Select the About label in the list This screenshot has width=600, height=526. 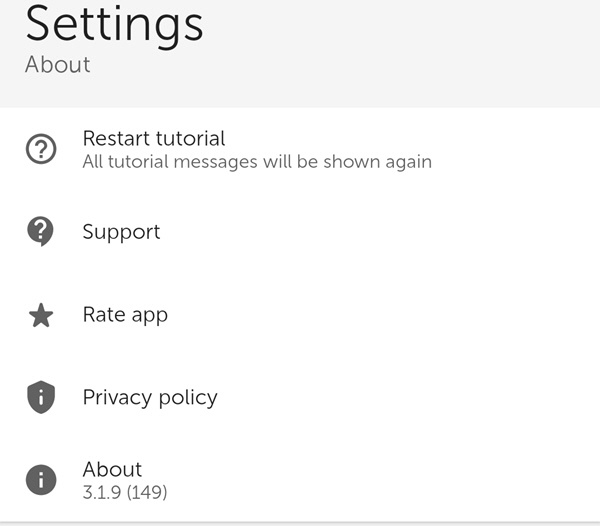112,469
